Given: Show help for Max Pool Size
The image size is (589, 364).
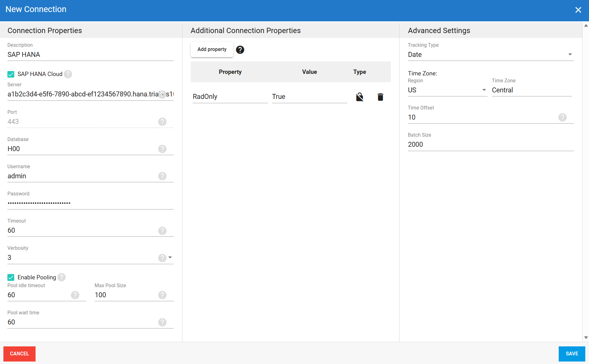Looking at the screenshot, I should pyautogui.click(x=162, y=295).
